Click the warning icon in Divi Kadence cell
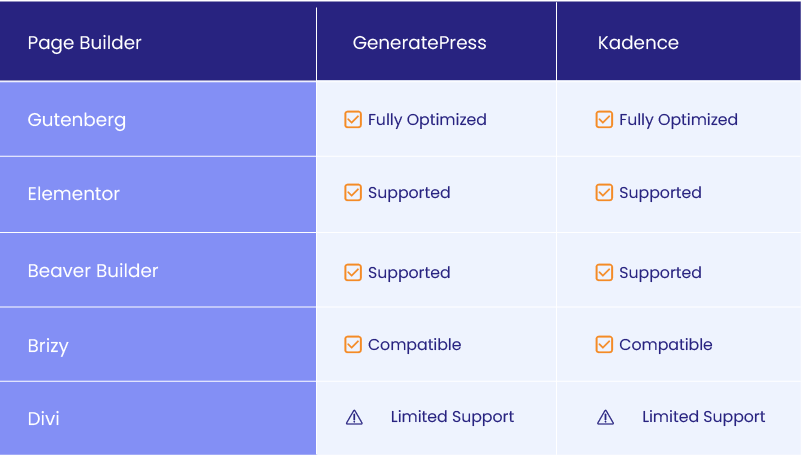Screen dimensions: 802x457 tap(605, 418)
